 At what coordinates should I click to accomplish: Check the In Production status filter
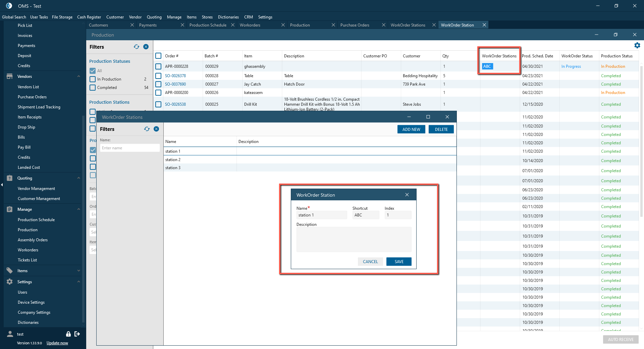[93, 79]
